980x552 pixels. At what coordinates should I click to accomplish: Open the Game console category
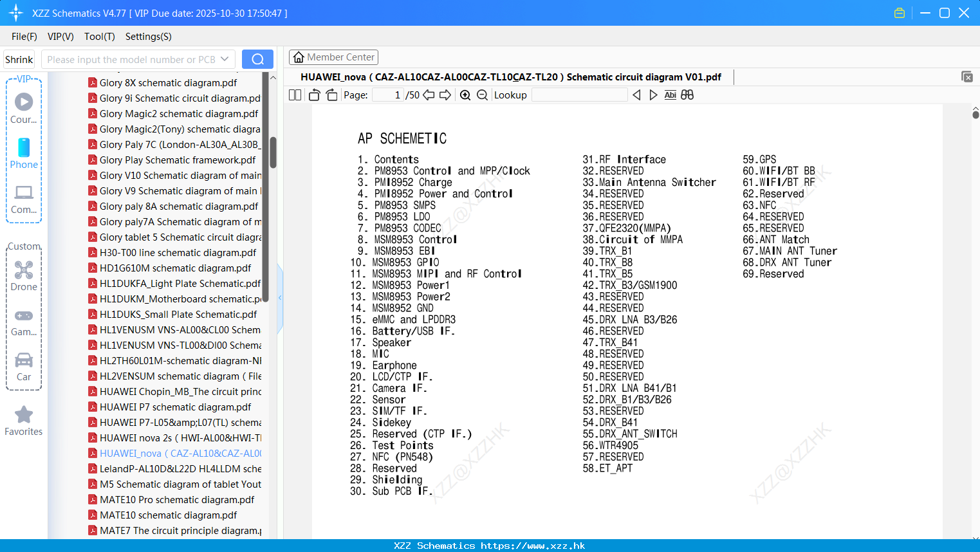pyautogui.click(x=24, y=323)
